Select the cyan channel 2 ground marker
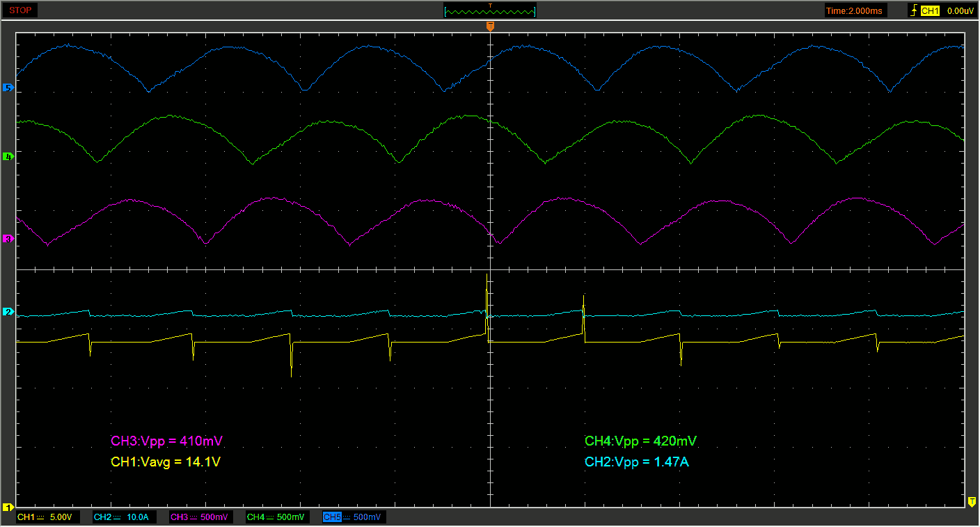This screenshot has height=527, width=980. [8, 312]
